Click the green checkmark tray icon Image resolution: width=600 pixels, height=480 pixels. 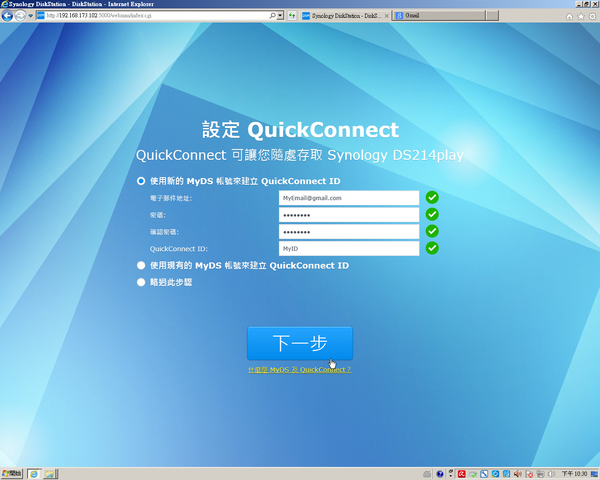tap(473, 475)
